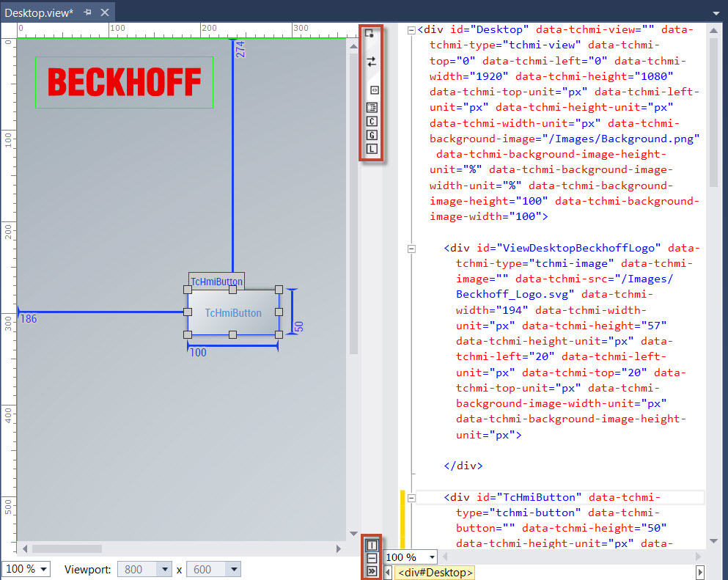The width and height of the screenshot is (728, 580).
Task: Open the tab overflow dropdown at top right
Action: pyautogui.click(x=716, y=13)
